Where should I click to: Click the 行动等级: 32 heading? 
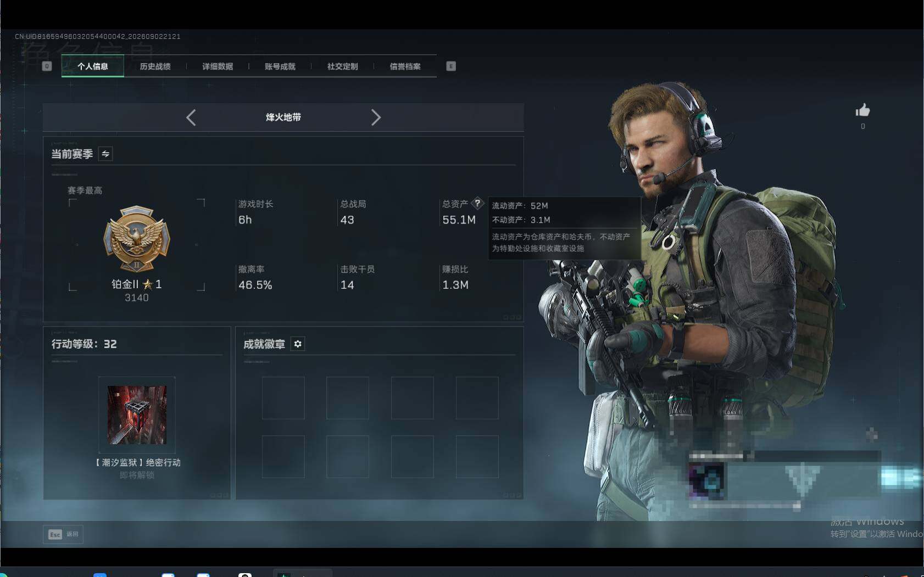point(84,344)
